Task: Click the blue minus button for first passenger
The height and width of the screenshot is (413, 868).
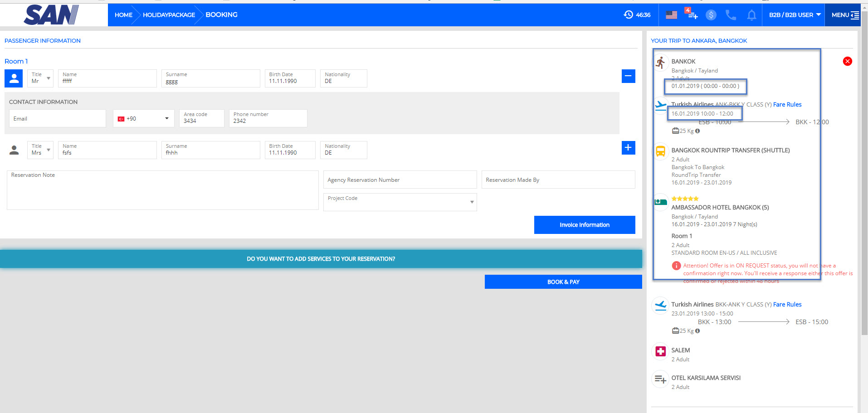Action: 628,76
